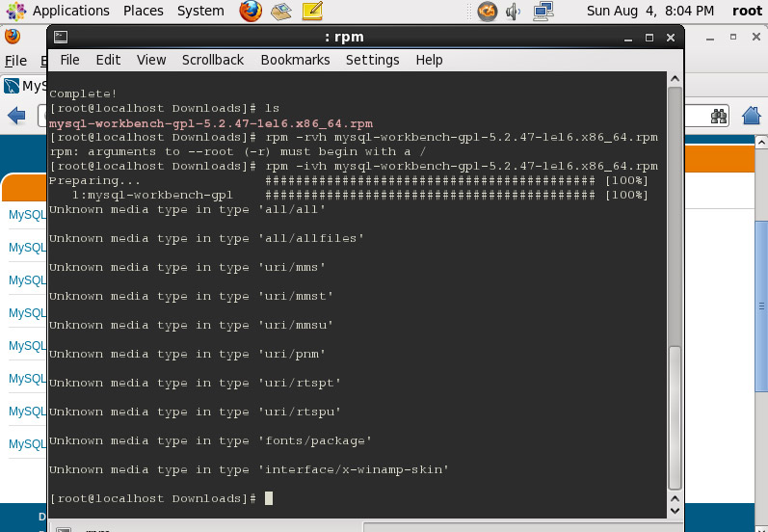Viewport: 768px width, 532px height.
Task: Open terminal File menu
Action: click(69, 60)
